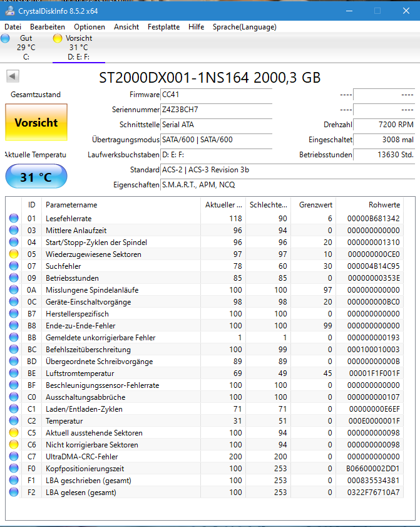
Task: Open the Hilfe menu
Action: coord(196,27)
